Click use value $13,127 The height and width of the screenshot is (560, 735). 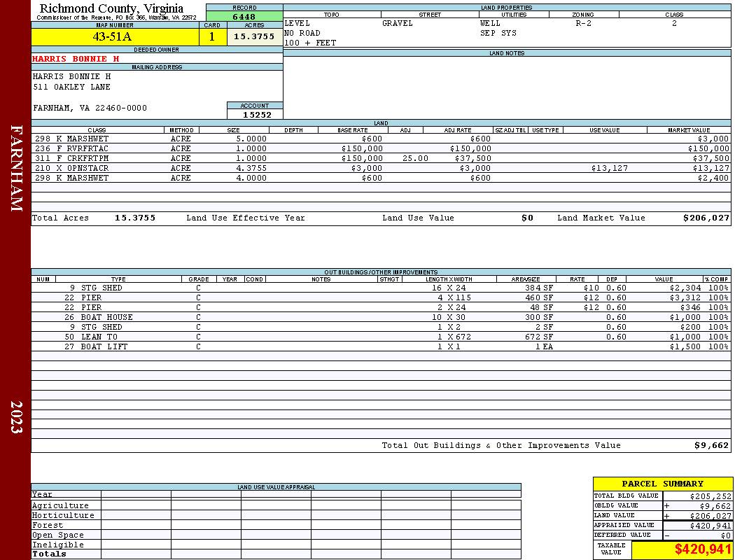[x=610, y=168]
